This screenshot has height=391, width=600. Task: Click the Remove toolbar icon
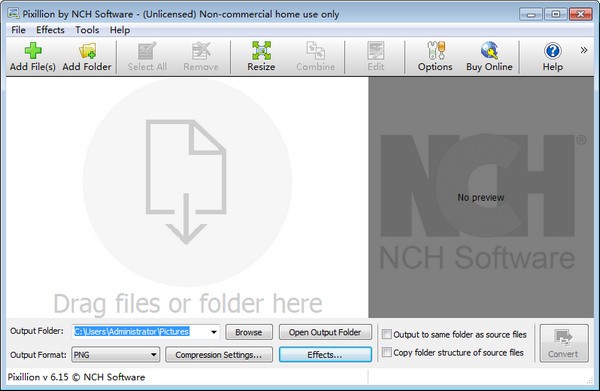pos(201,57)
